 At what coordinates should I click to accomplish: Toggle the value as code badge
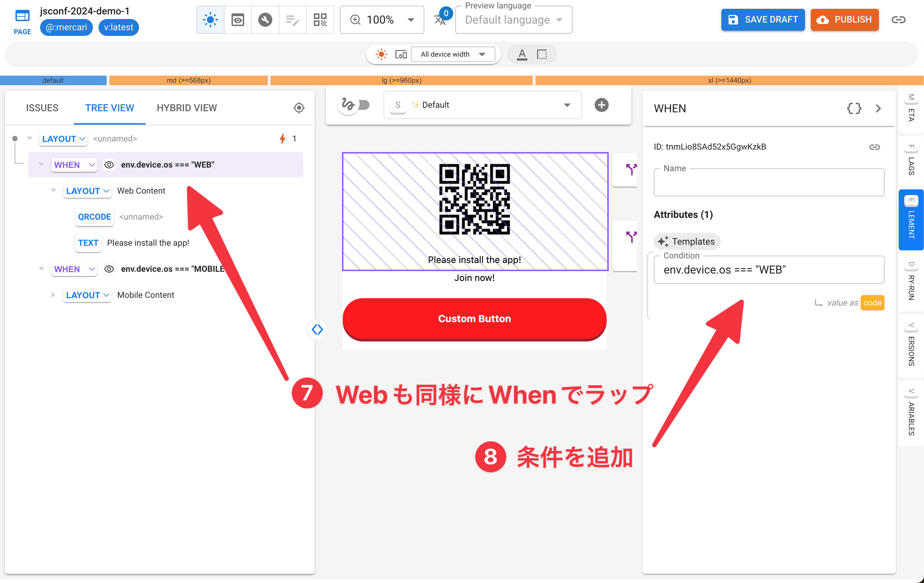point(872,303)
